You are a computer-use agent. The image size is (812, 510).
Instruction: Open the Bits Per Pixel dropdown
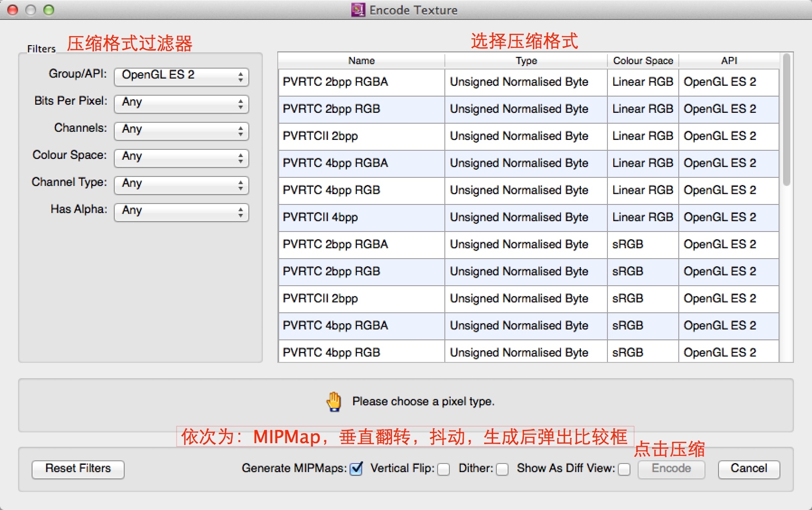(x=181, y=103)
